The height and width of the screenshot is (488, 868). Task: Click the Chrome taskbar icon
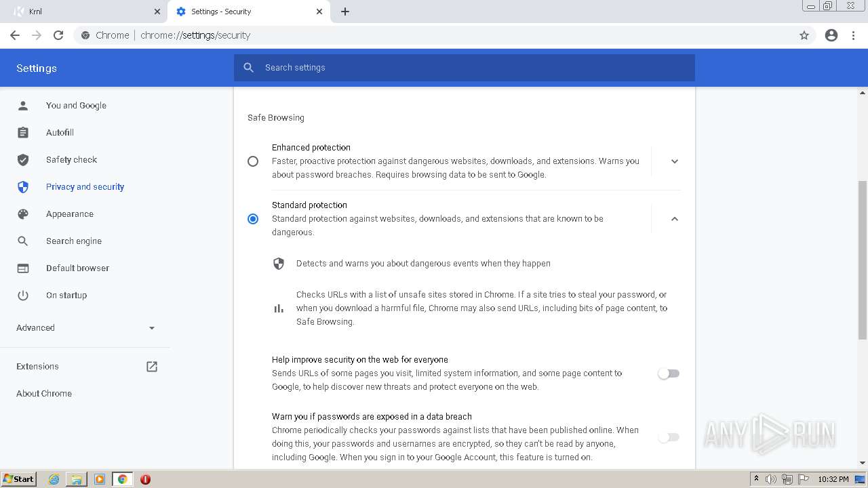point(123,479)
